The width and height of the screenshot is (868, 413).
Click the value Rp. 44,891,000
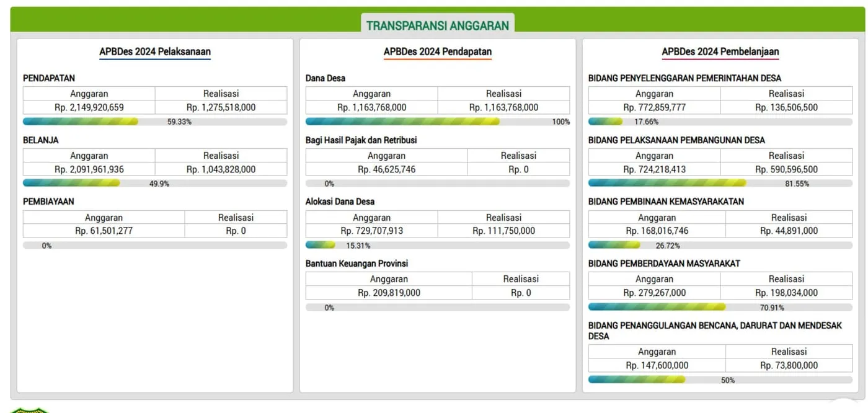coord(789,231)
